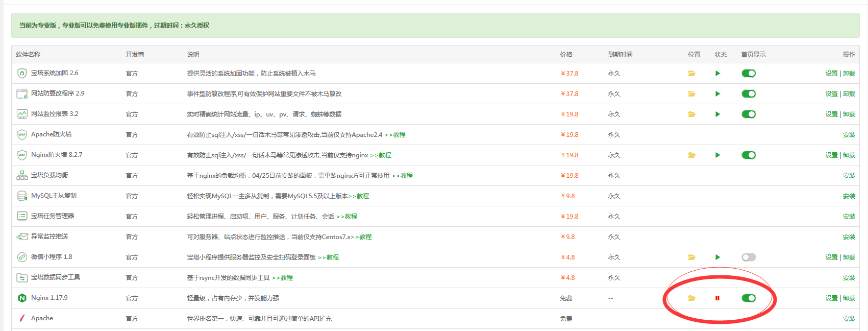This screenshot has width=868, height=331.
Task: Click the 异常监控推送 mail icon
Action: point(22,237)
